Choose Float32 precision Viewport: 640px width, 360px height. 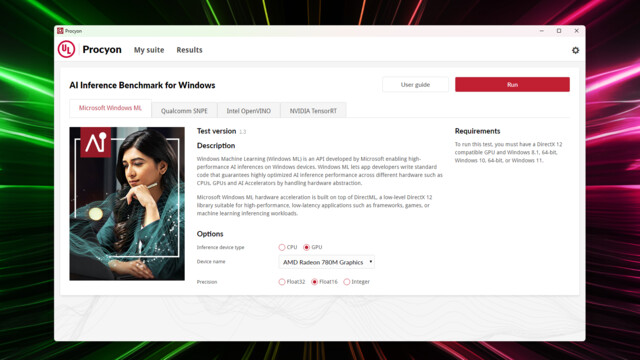pyautogui.click(x=282, y=282)
